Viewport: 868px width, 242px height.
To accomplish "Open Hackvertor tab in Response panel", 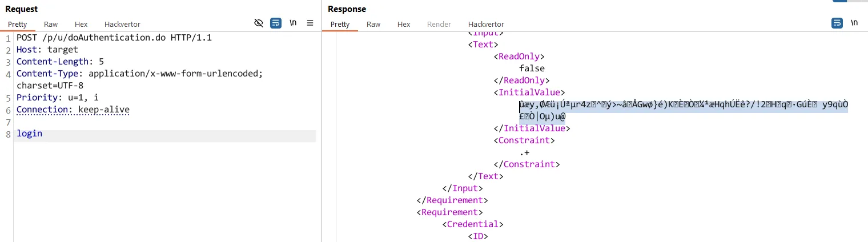I will point(486,24).
